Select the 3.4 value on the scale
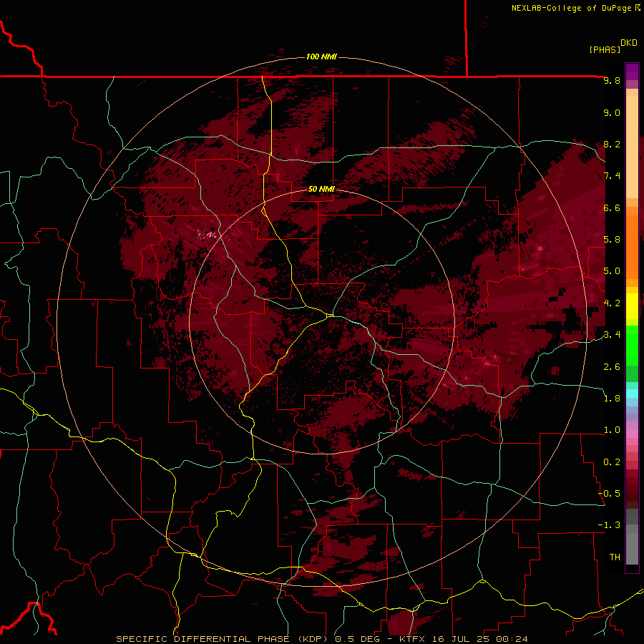This screenshot has height=644, width=644. click(x=612, y=335)
